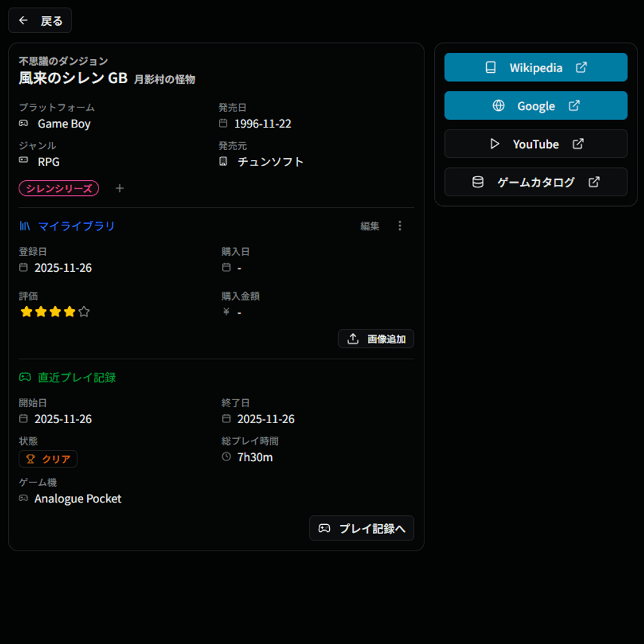The height and width of the screenshot is (644, 644).
Task: Set rating to four stars
Action: (70, 312)
